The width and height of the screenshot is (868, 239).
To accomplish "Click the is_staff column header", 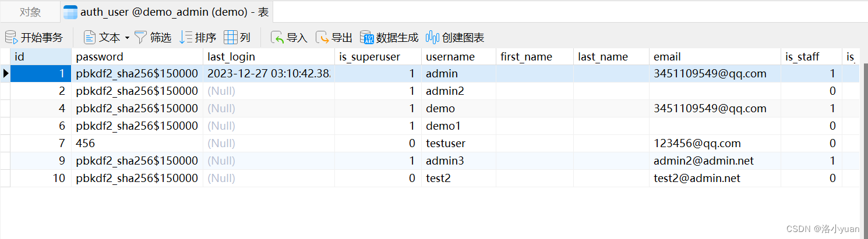I will tap(811, 56).
